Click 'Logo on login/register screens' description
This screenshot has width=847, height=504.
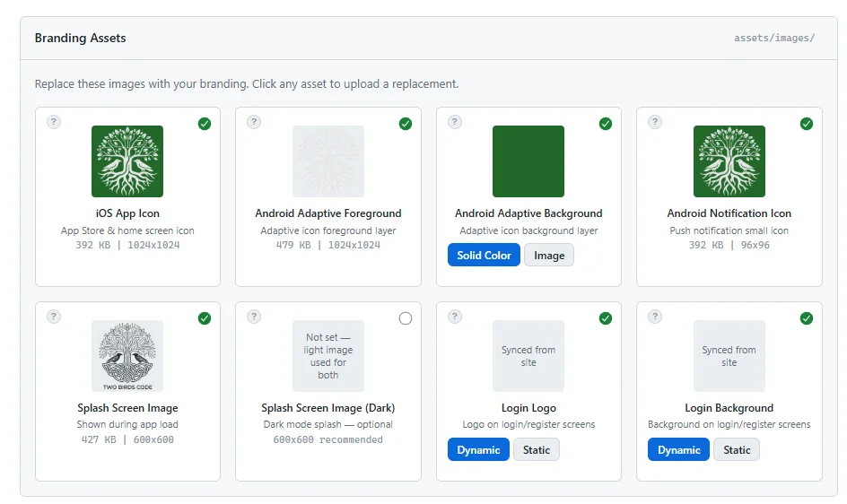click(528, 424)
